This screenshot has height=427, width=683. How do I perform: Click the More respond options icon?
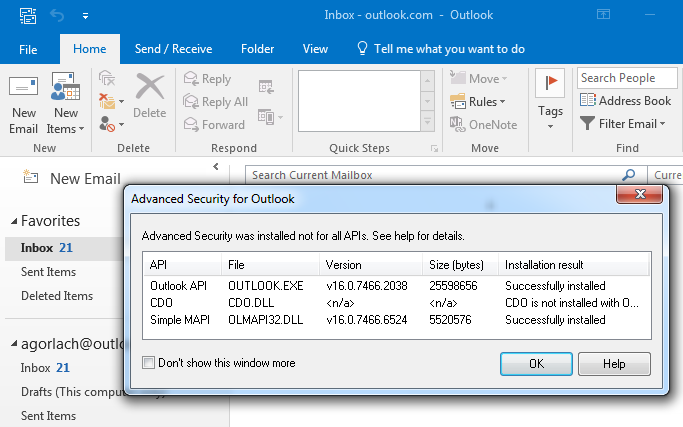point(270,117)
